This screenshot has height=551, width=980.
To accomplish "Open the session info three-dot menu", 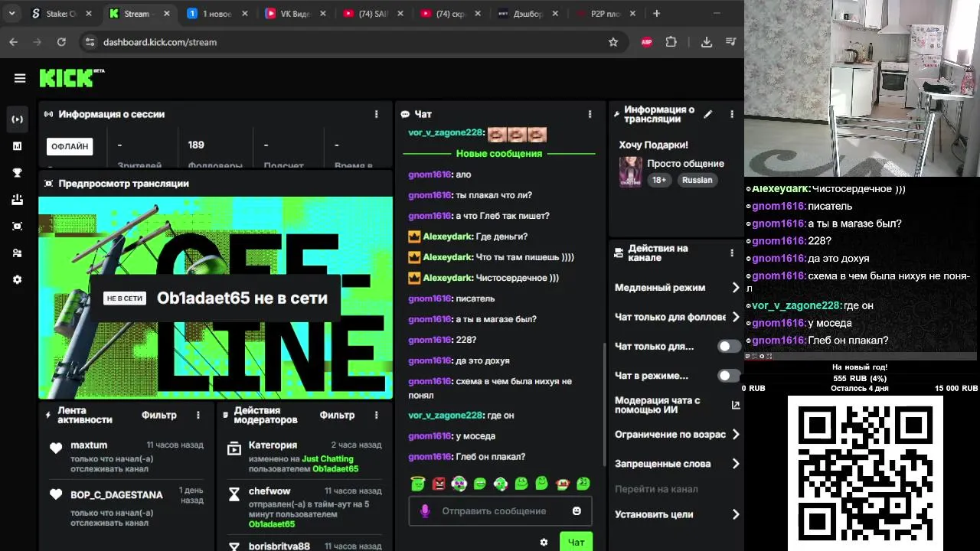I will 376,114.
